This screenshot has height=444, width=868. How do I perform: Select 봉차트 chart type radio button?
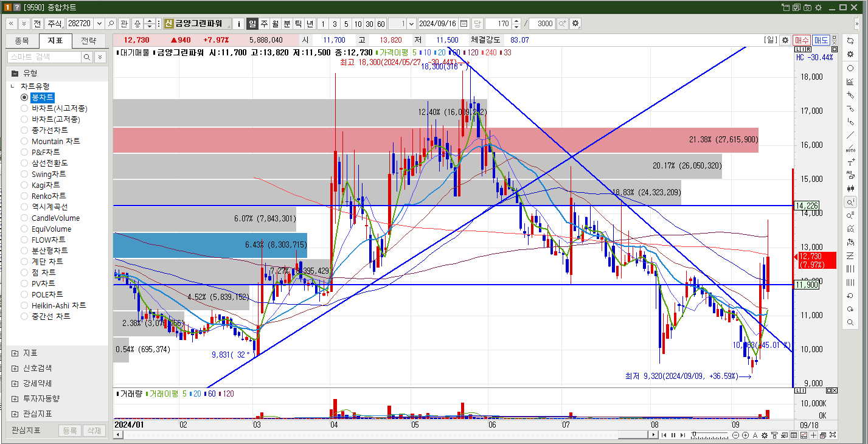tap(25, 97)
